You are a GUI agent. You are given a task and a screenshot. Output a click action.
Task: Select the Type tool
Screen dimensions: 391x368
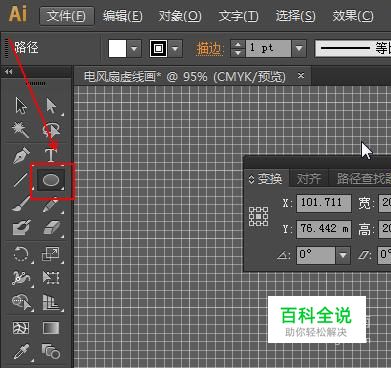pos(51,155)
